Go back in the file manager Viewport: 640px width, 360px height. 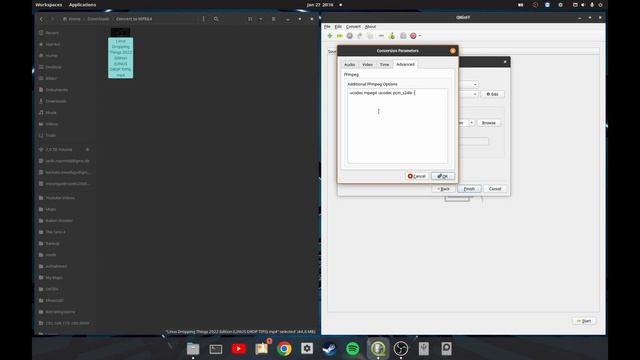(41, 19)
